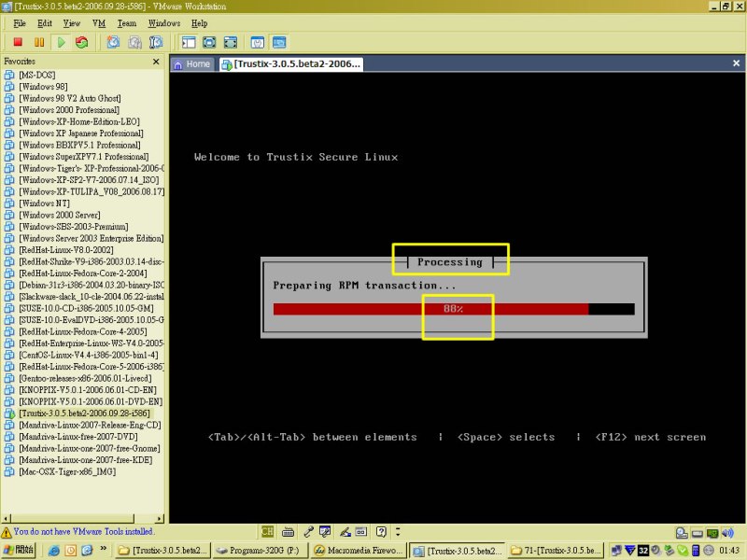The image size is (747, 560).
Task: Click Favorites scrollbar right arrow
Action: [160, 518]
